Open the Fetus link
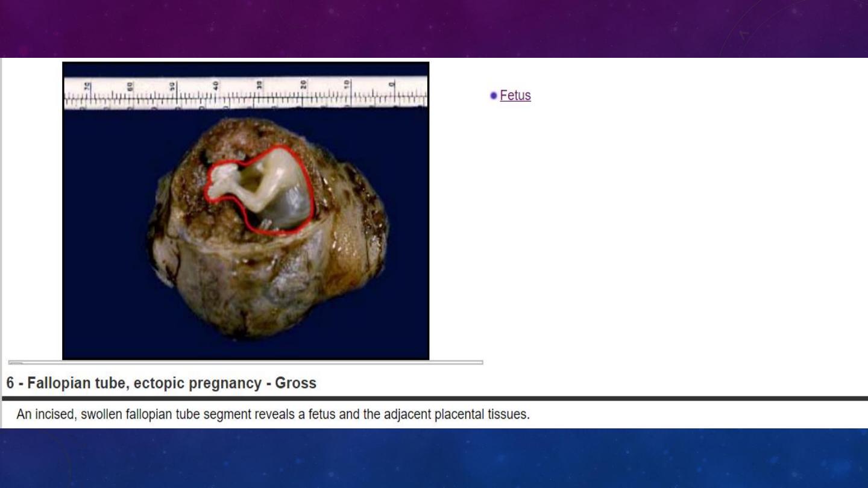This screenshot has width=868, height=488. click(515, 95)
